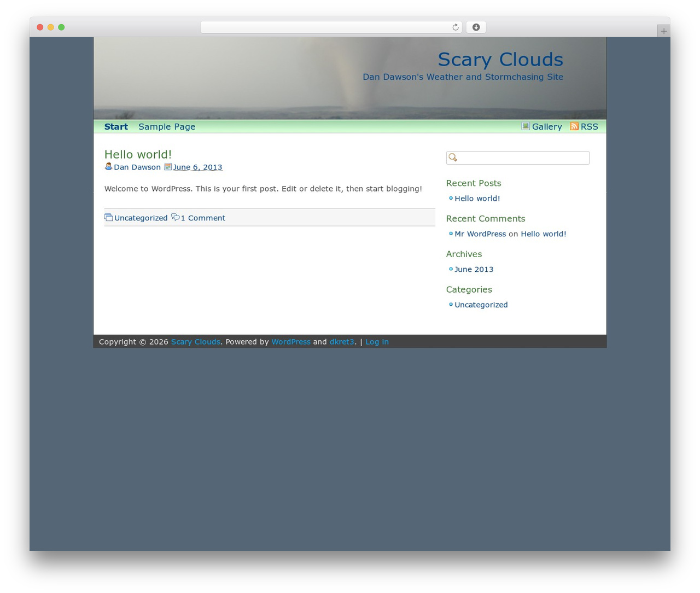Click the browser address bar

[331, 27]
